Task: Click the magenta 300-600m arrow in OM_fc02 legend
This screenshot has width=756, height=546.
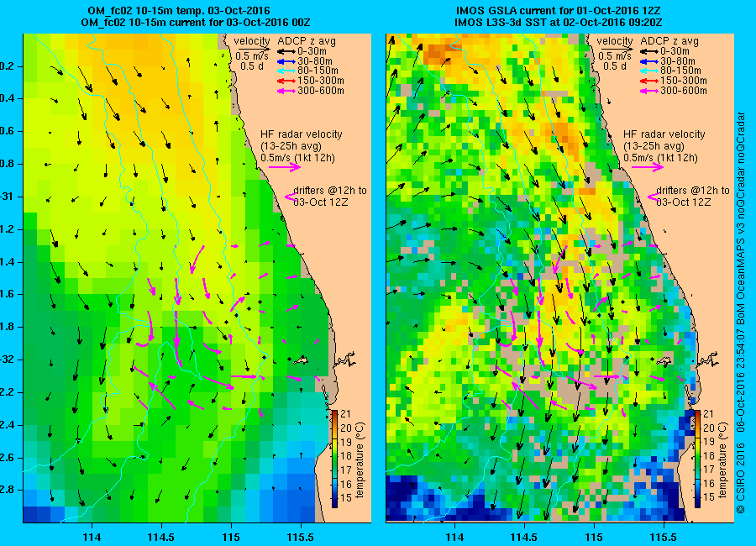Action: pos(286,91)
